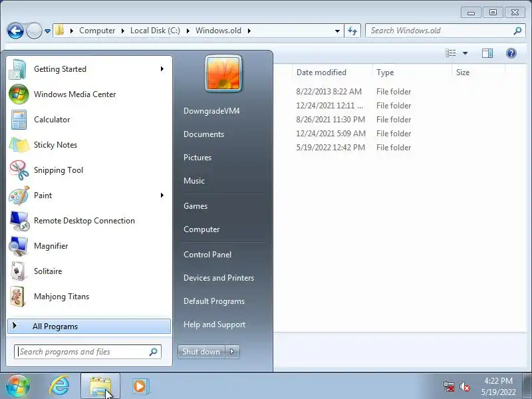
Task: Open Music from Start menu
Action: (x=194, y=180)
